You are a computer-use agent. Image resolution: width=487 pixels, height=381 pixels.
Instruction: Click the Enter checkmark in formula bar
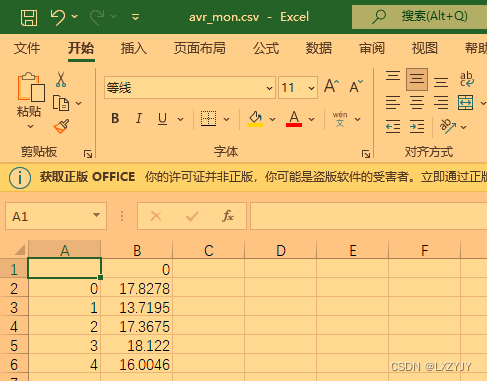[x=192, y=216]
